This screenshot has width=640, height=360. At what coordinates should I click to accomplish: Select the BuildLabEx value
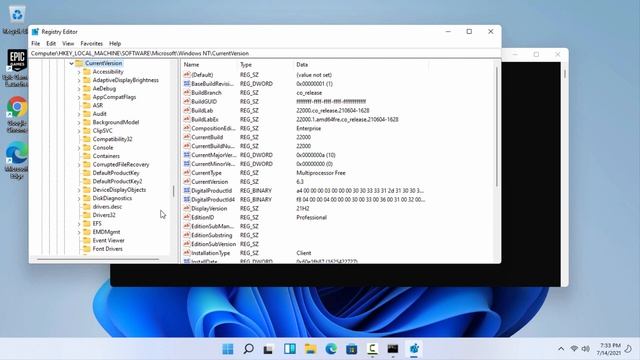205,119
